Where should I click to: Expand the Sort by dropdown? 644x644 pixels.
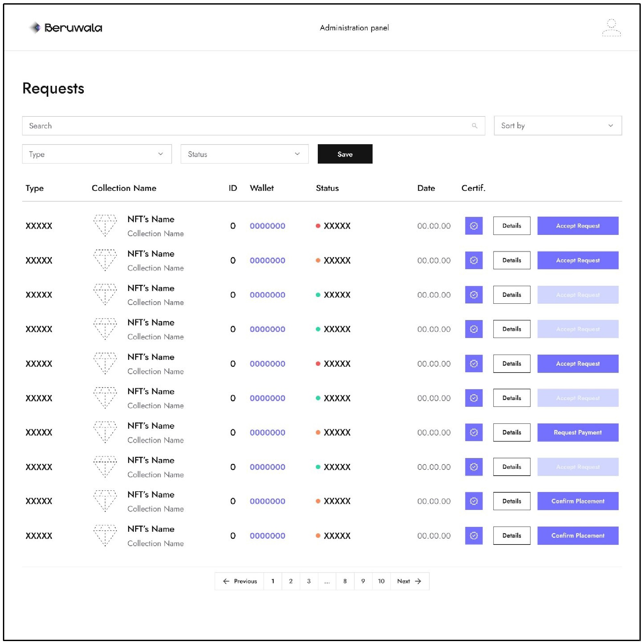click(x=558, y=126)
